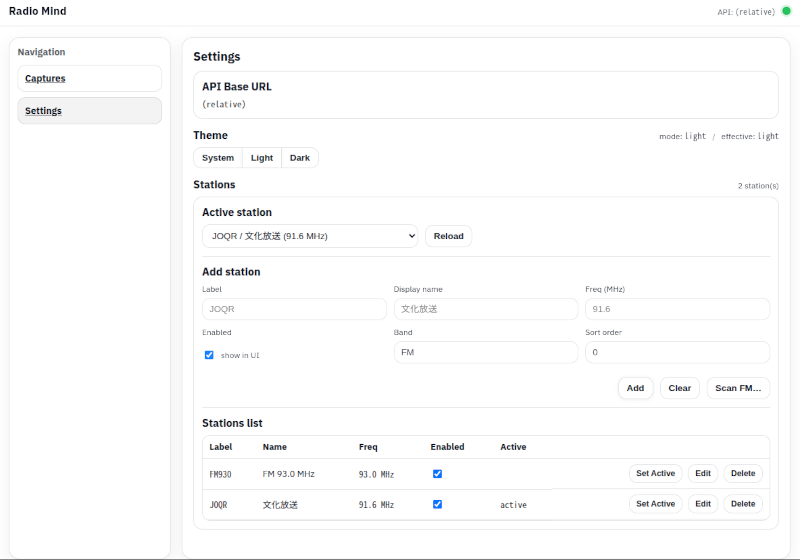Disable the FM930 station enabled checkbox

pos(437,474)
